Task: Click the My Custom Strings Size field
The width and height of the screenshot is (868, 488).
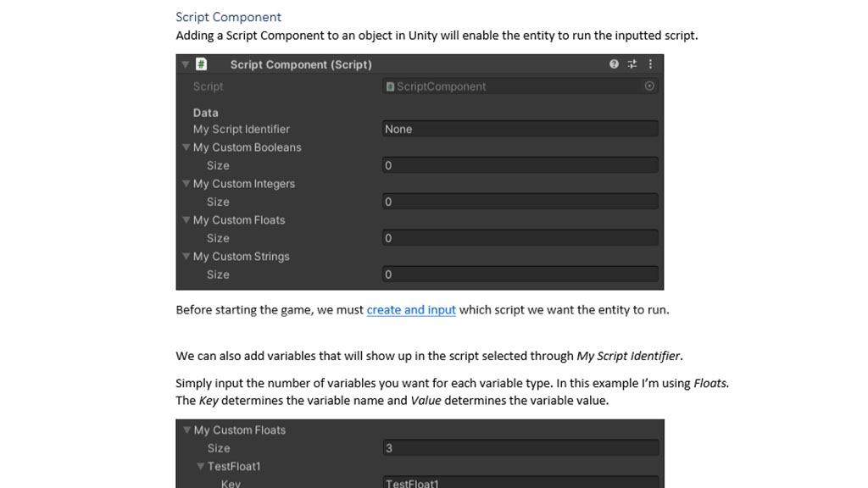Action: [520, 274]
